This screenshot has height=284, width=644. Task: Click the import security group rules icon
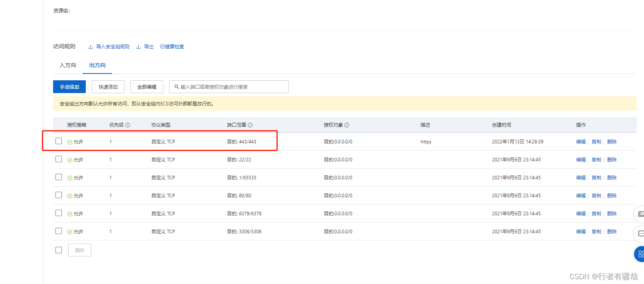point(91,47)
